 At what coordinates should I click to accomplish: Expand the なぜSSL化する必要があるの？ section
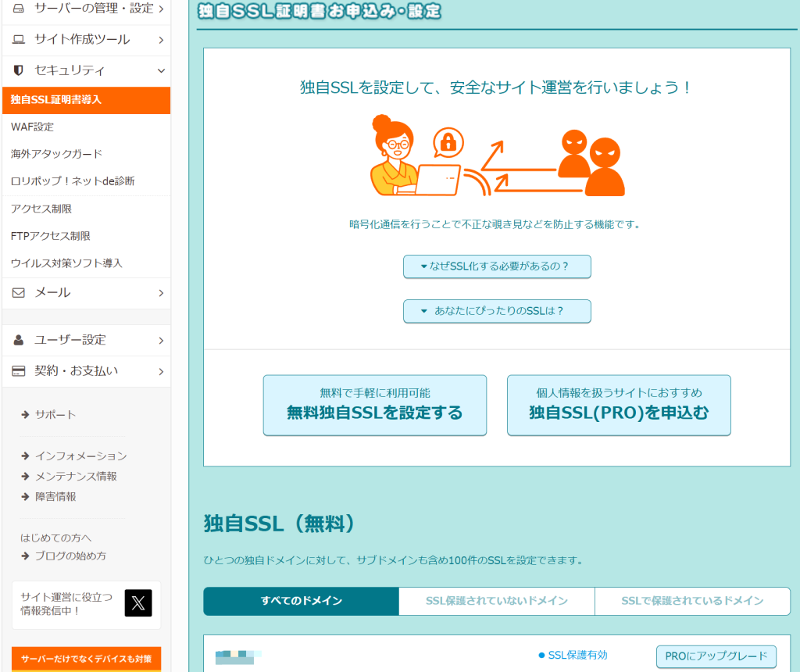[497, 266]
